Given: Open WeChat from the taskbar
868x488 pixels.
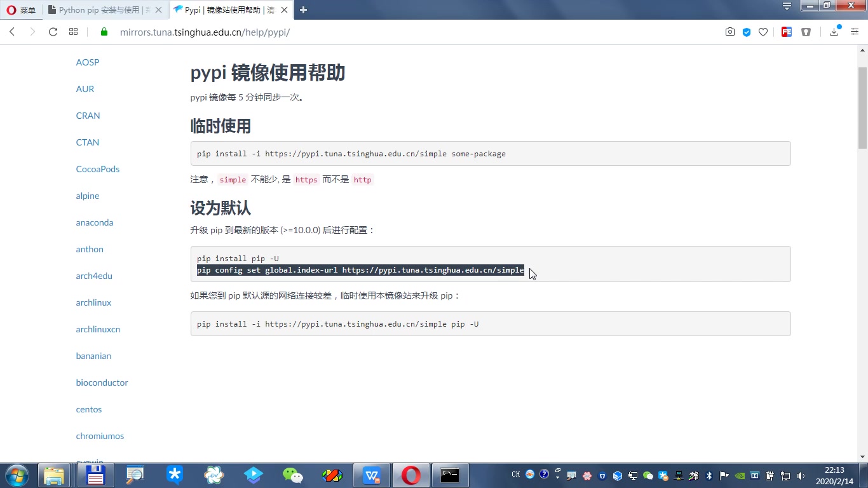Looking at the screenshot, I should click(293, 475).
